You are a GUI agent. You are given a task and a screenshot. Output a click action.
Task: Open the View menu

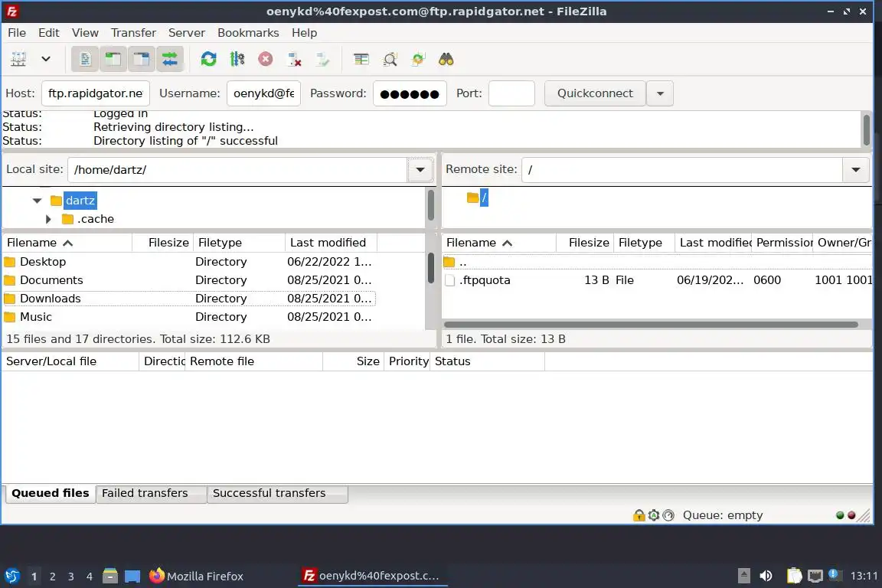tap(85, 33)
